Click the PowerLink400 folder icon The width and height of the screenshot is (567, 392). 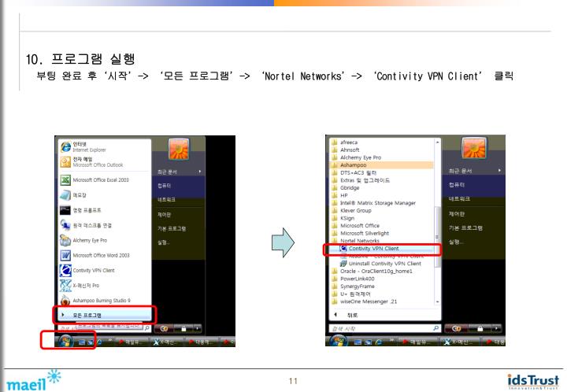(335, 279)
